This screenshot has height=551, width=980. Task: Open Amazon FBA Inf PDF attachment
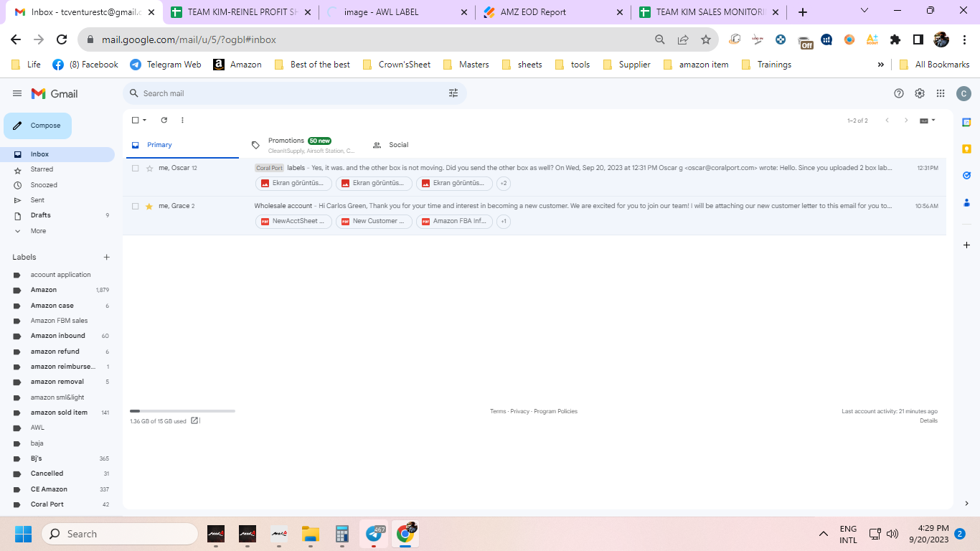pyautogui.click(x=454, y=221)
